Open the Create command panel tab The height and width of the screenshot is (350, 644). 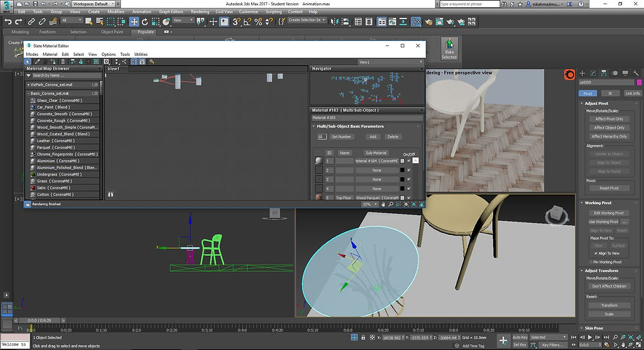pos(582,73)
